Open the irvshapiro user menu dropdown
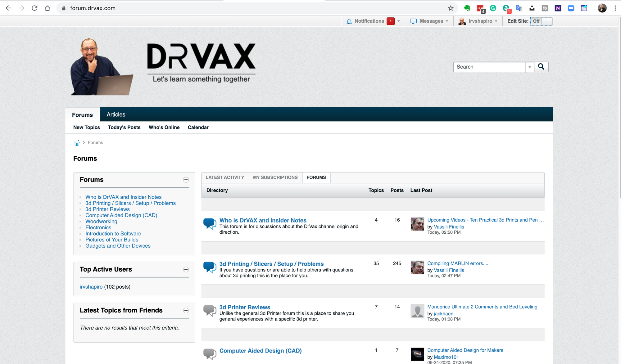The image size is (621, 364). 480,21
